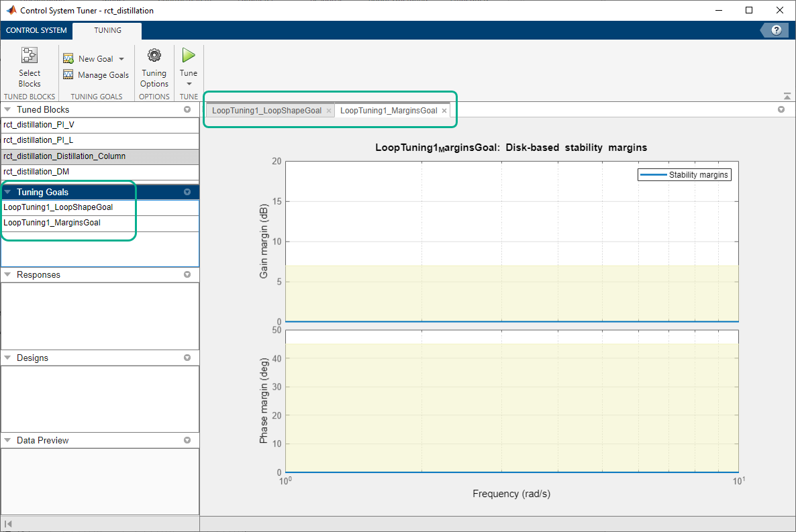This screenshot has width=796, height=532.
Task: Click the collapse toolstrip icon
Action: (x=787, y=96)
